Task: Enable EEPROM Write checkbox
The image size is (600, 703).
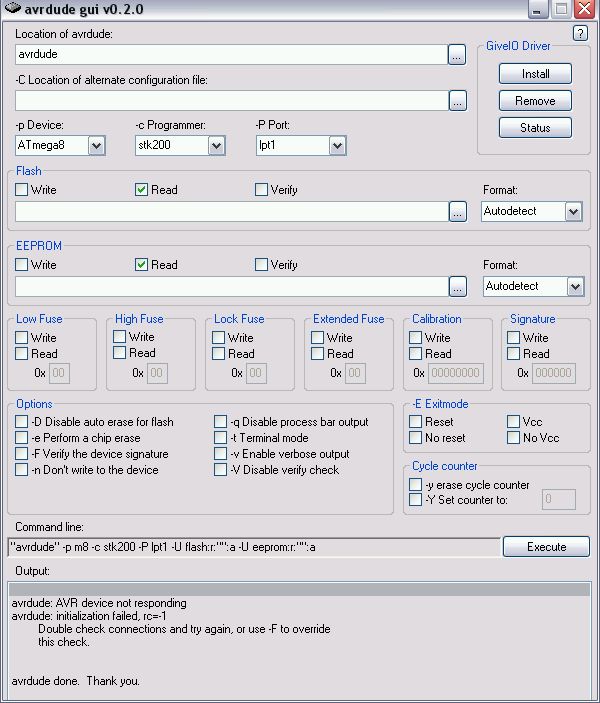Action: (x=22, y=265)
